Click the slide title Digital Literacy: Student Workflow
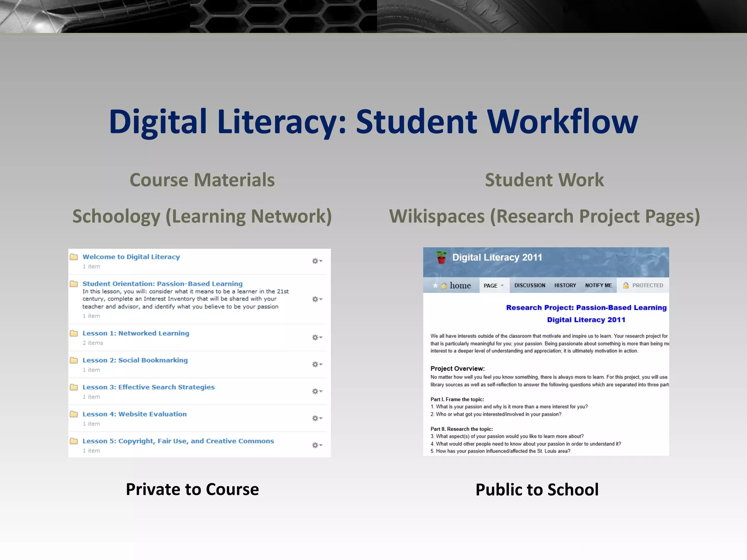747x560 pixels. click(x=373, y=122)
